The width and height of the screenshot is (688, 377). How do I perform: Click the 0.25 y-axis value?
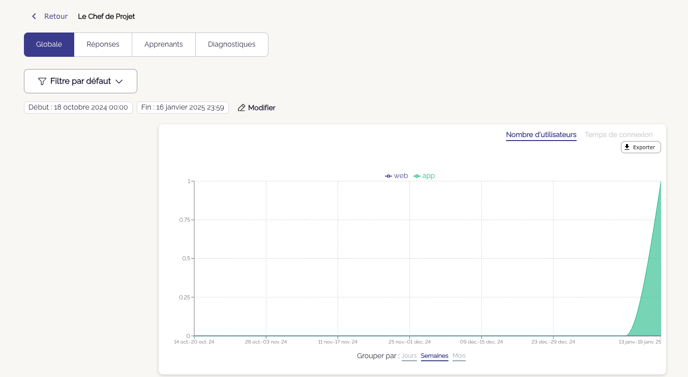click(184, 298)
